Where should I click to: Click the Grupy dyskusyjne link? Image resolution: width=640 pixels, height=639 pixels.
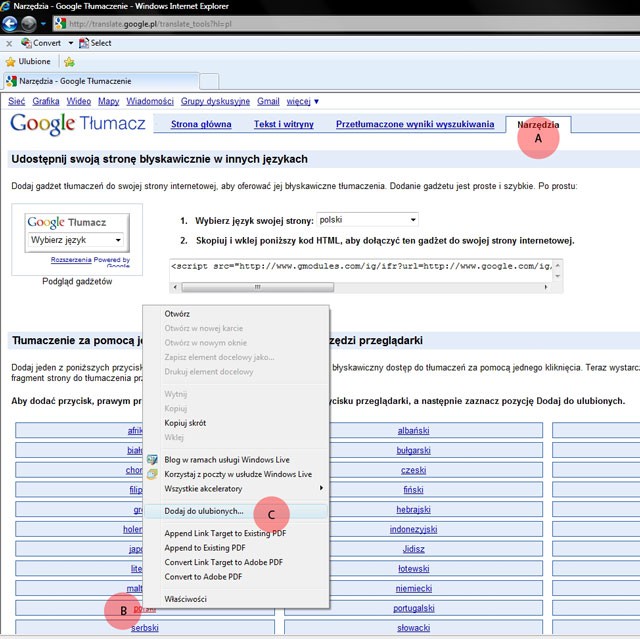[215, 101]
